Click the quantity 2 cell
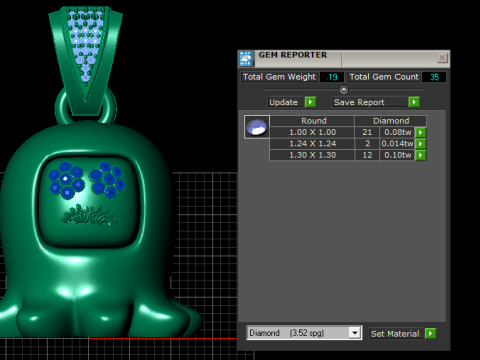Screen dimensions: 480x360 [x=367, y=144]
